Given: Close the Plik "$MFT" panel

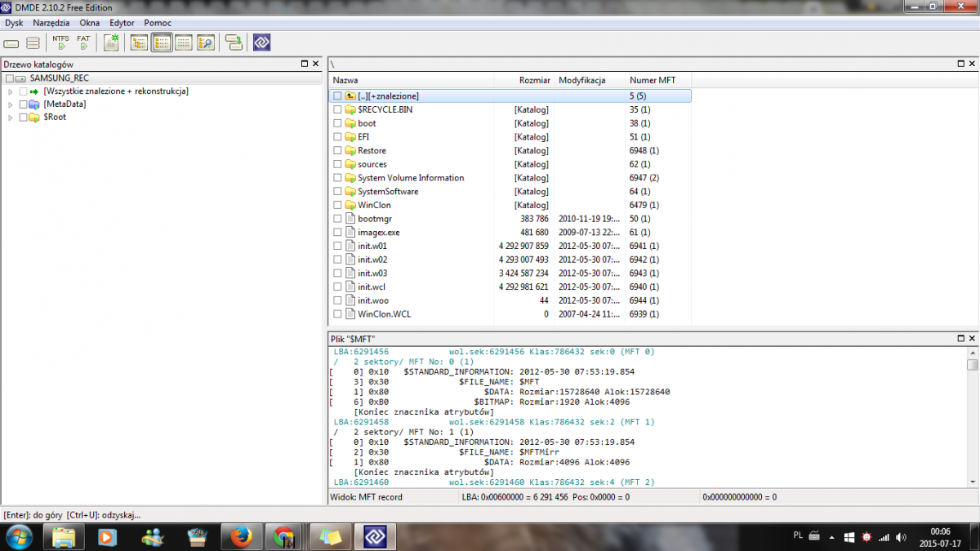Looking at the screenshot, I should [x=973, y=337].
